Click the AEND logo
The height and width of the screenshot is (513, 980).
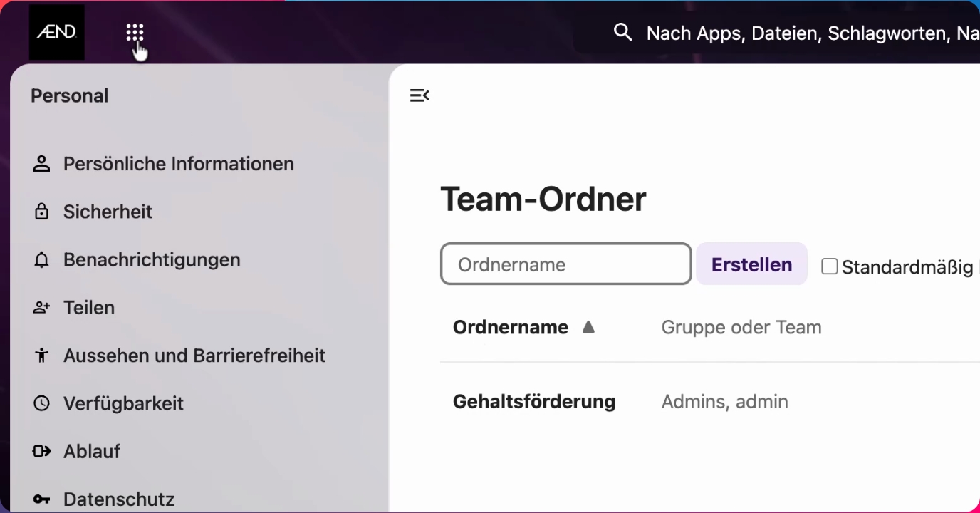point(56,32)
